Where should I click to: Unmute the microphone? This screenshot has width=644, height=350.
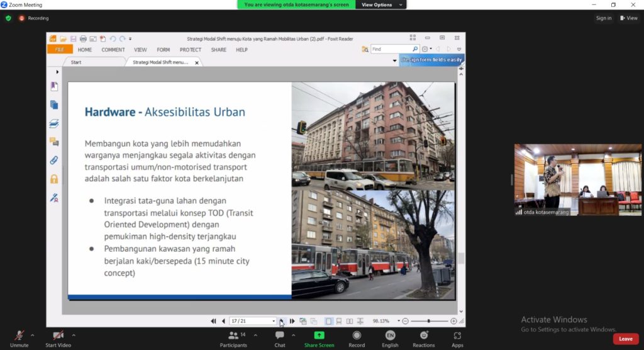[19, 336]
